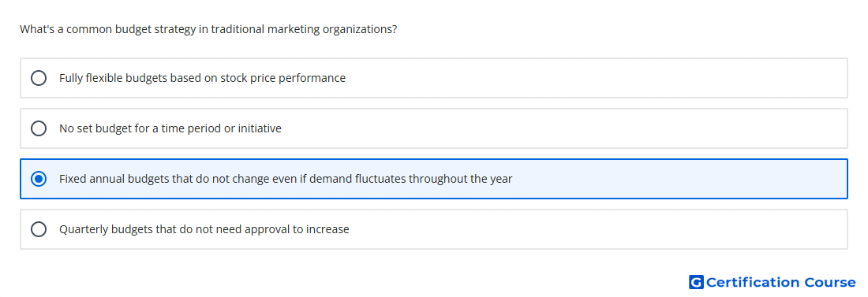Select the radio button for stock price budgets

(x=39, y=78)
